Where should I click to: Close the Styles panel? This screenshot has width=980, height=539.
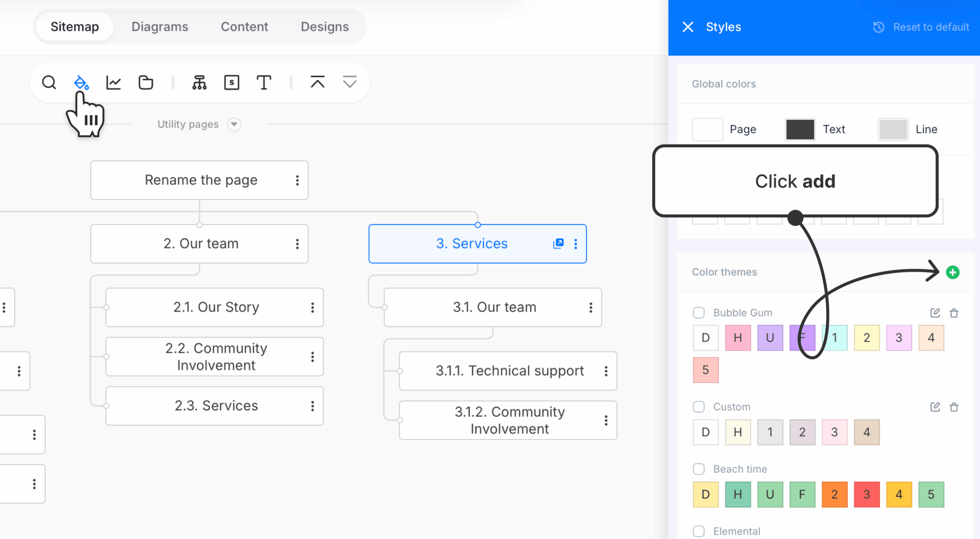tap(688, 27)
